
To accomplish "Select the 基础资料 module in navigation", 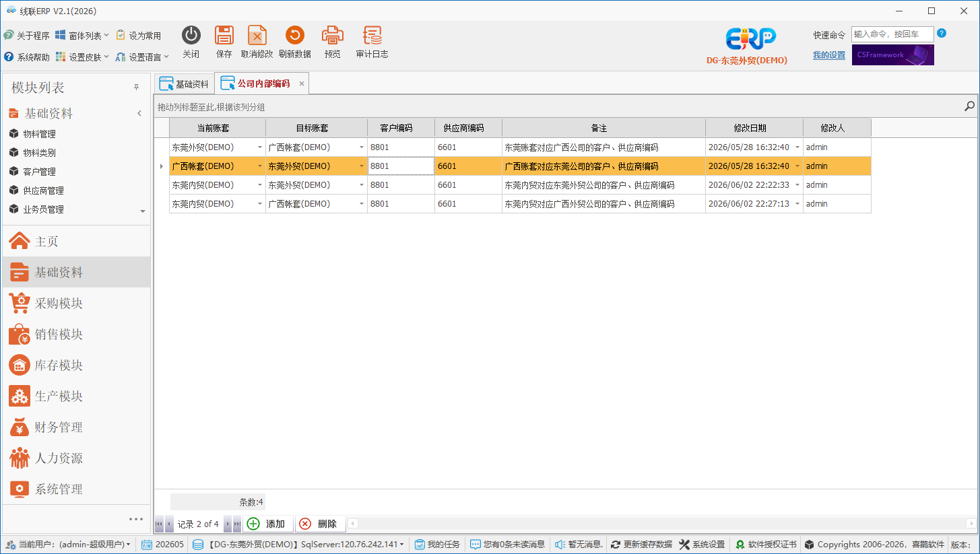I will coord(75,272).
